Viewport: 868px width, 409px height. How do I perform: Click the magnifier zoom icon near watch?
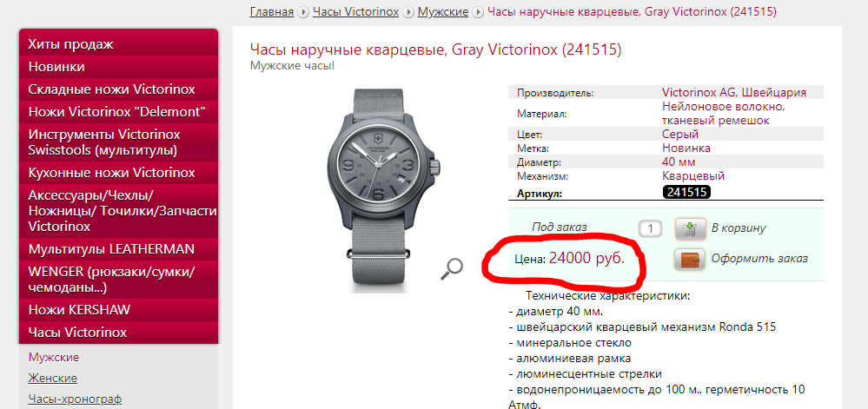tap(452, 269)
